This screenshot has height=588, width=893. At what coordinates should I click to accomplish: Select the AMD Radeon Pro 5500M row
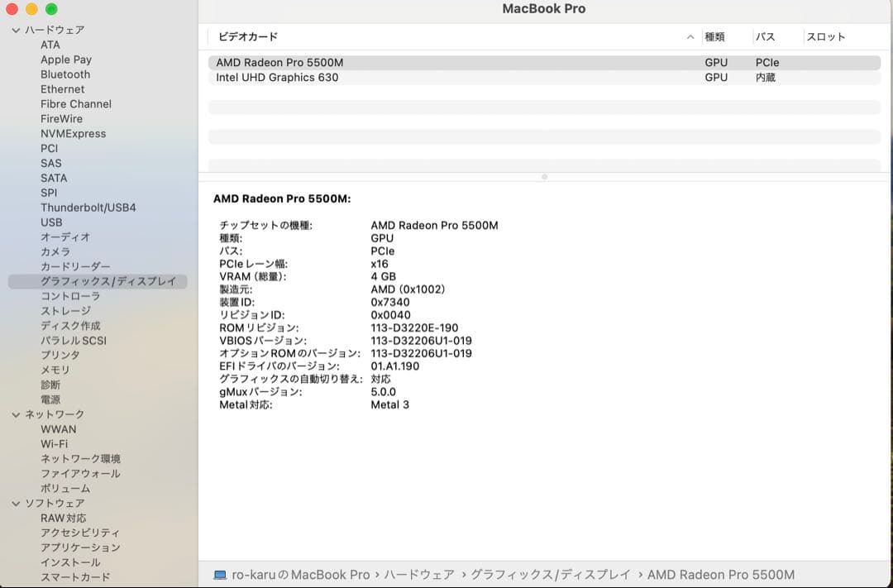331,62
